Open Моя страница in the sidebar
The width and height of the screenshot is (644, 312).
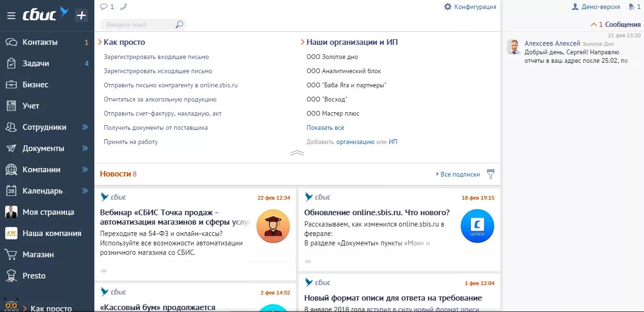47,212
